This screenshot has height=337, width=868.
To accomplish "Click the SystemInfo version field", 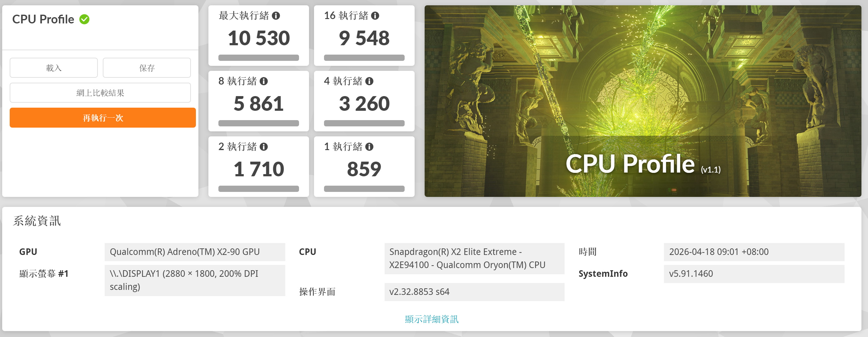I will [x=753, y=274].
